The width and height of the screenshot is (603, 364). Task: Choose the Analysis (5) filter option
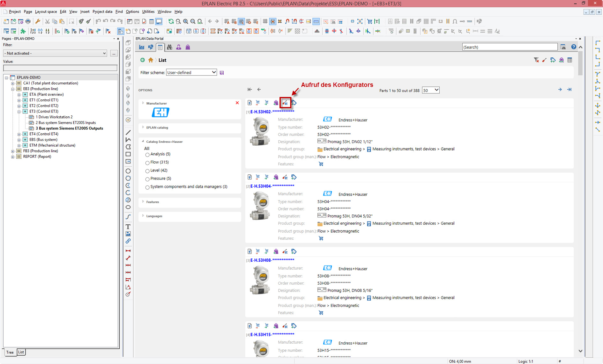click(x=147, y=154)
